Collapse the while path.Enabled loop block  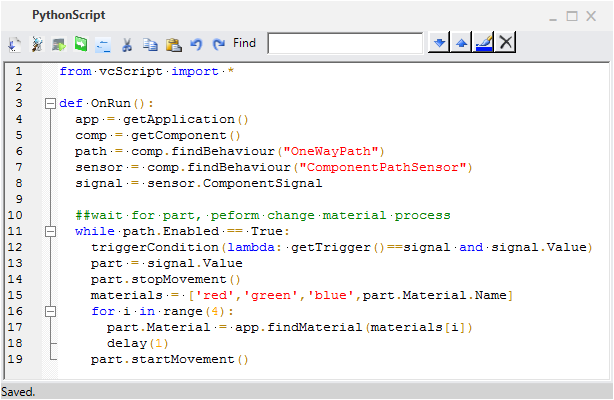(x=49, y=231)
